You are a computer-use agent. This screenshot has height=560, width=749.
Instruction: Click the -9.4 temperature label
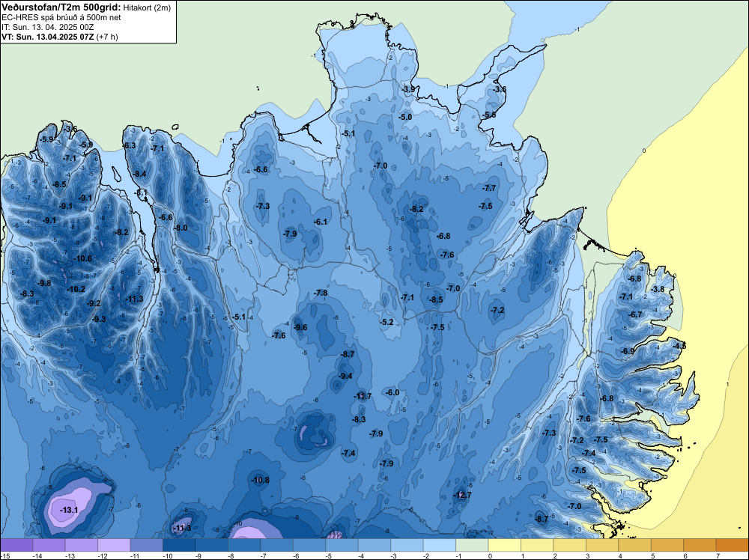pos(345,376)
